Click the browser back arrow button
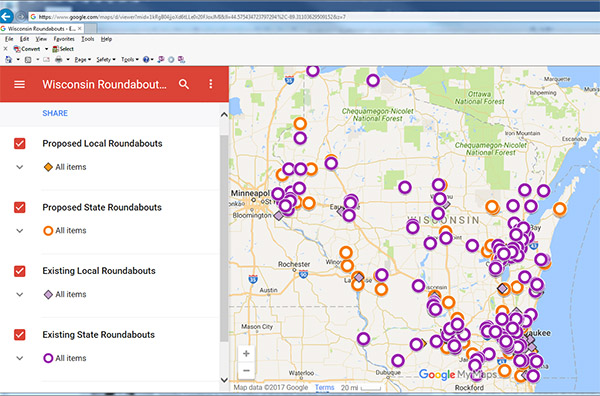Screen dimensions: 600x396 pyautogui.click(x=7, y=16)
